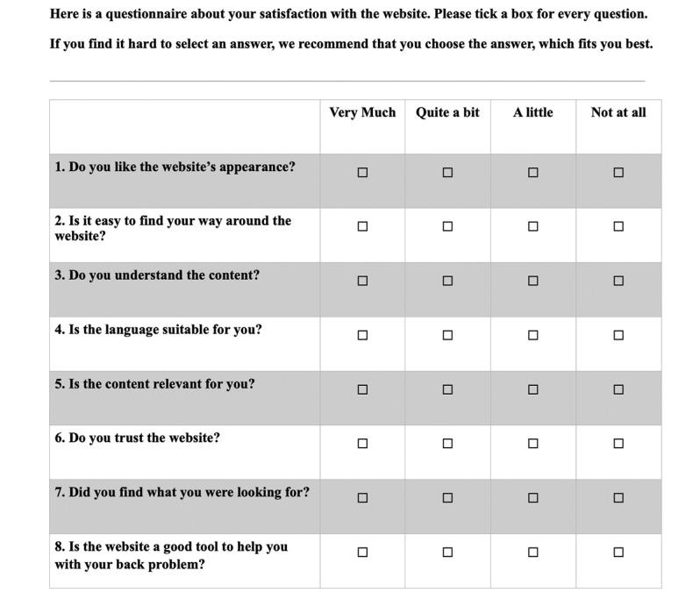The image size is (700, 592).
Task: Mark 'Very Much' for language suitable question
Action: [x=362, y=335]
